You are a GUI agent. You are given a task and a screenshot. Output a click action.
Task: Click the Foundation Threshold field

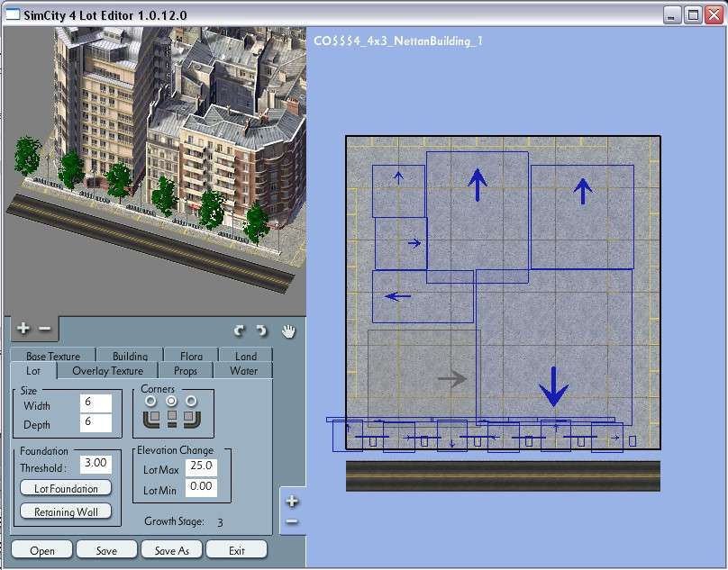[x=96, y=464]
